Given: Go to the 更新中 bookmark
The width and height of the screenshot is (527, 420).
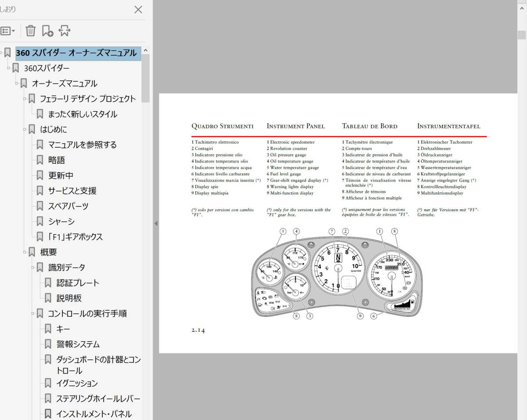Looking at the screenshot, I should click(61, 176).
